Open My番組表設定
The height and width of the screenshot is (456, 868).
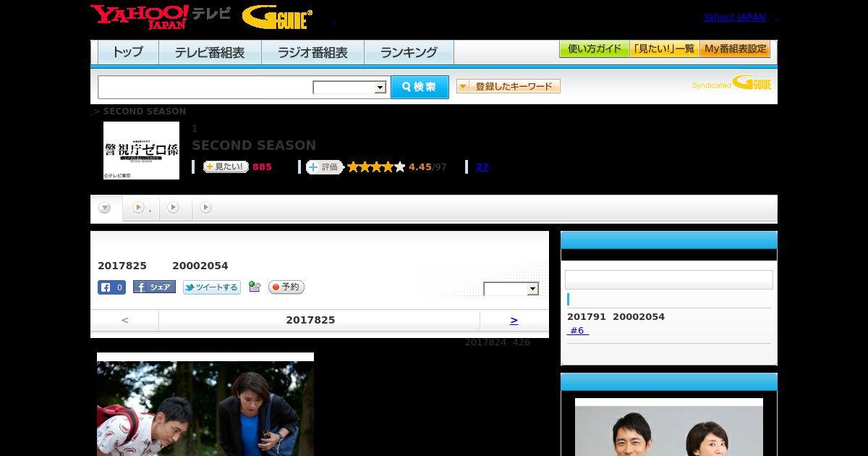click(735, 49)
